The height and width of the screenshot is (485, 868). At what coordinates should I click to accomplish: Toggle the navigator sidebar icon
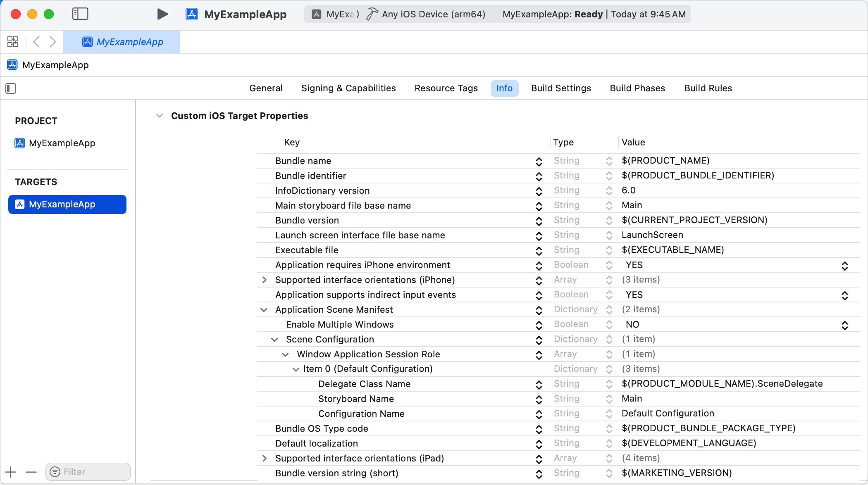(80, 14)
